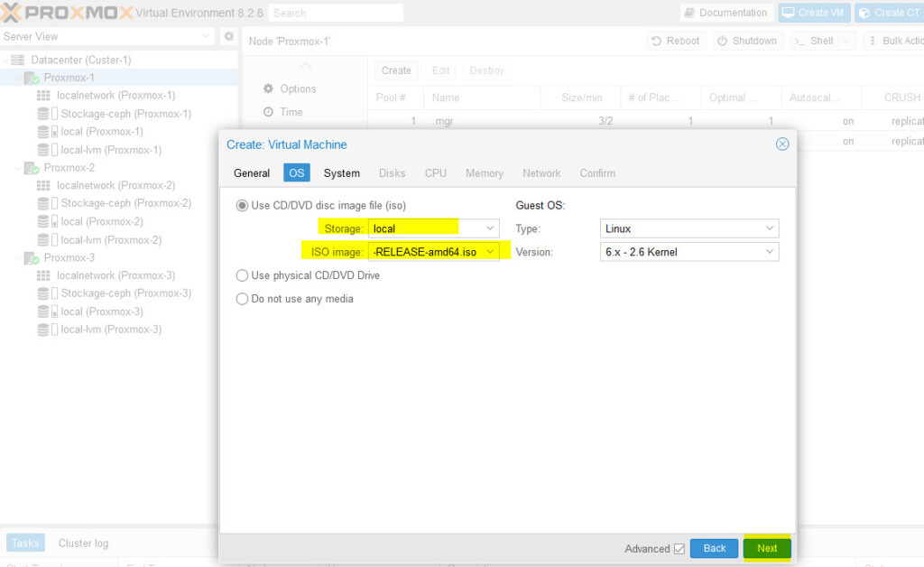Open the Cluster log tab
924x567 pixels.
pos(83,543)
